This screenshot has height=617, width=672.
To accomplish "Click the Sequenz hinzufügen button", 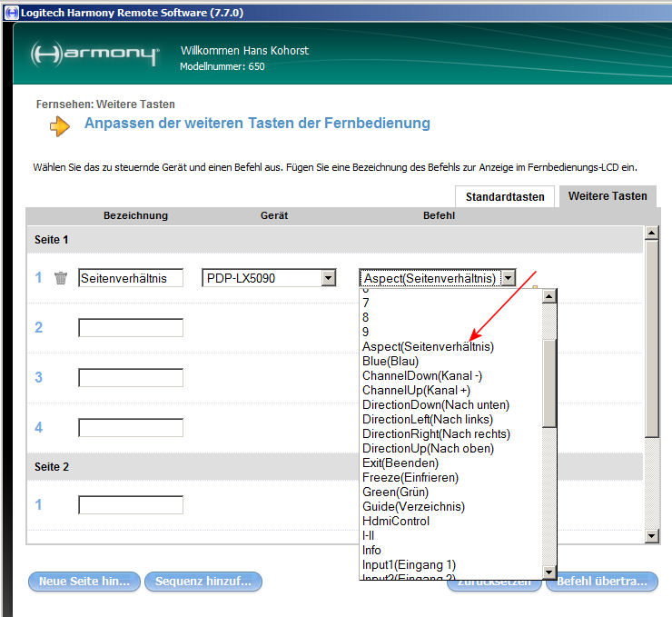I will 203,581.
